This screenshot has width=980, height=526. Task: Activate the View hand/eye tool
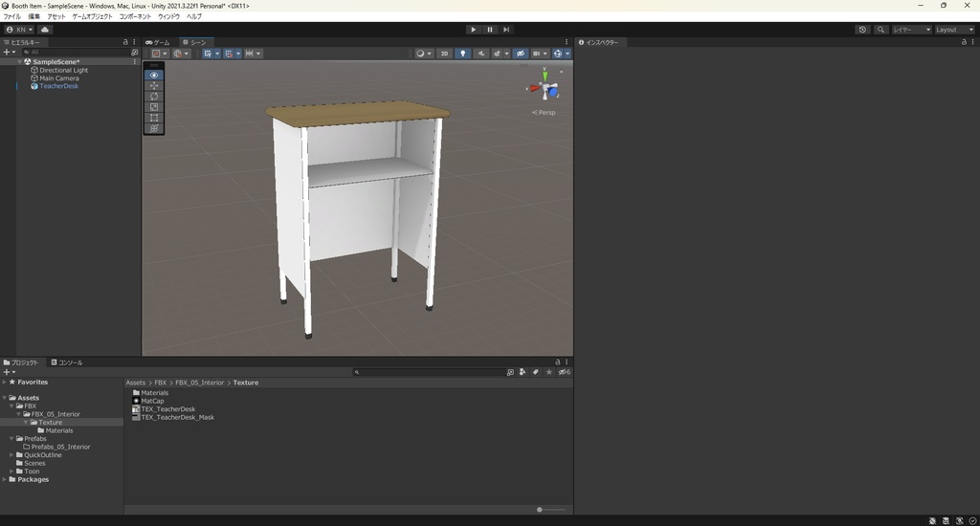pyautogui.click(x=154, y=76)
